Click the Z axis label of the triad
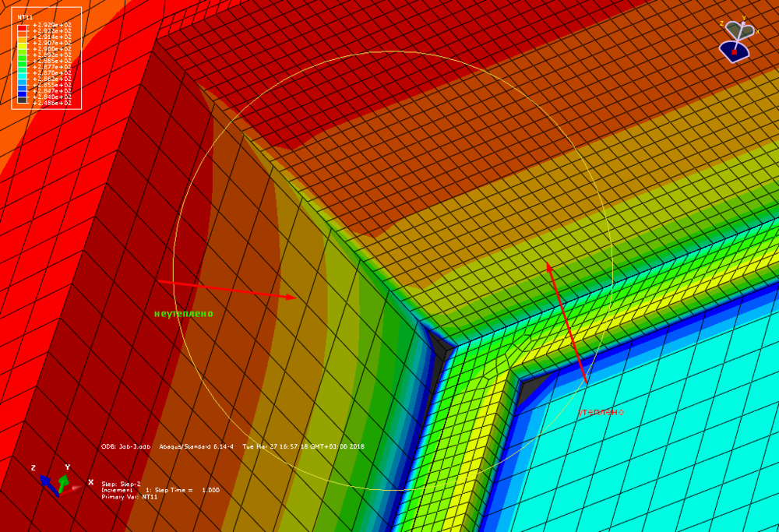Viewport: 779px width, 532px height. 33,468
